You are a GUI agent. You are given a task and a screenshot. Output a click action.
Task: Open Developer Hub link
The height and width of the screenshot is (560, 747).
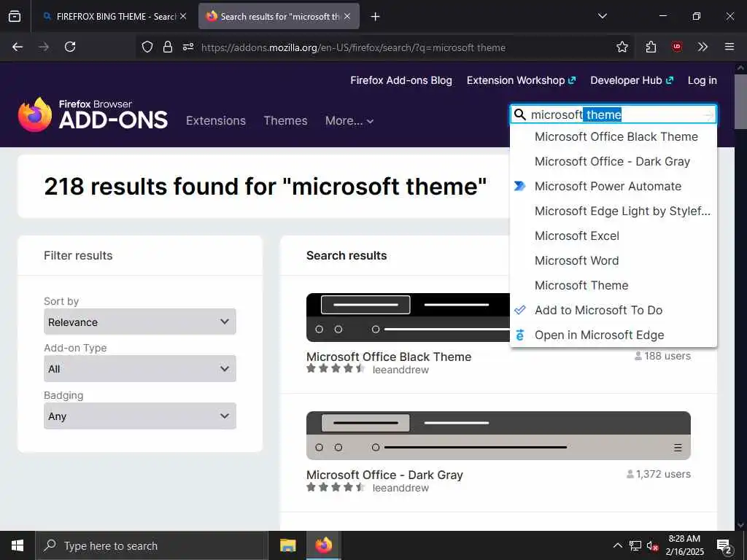[x=632, y=80]
